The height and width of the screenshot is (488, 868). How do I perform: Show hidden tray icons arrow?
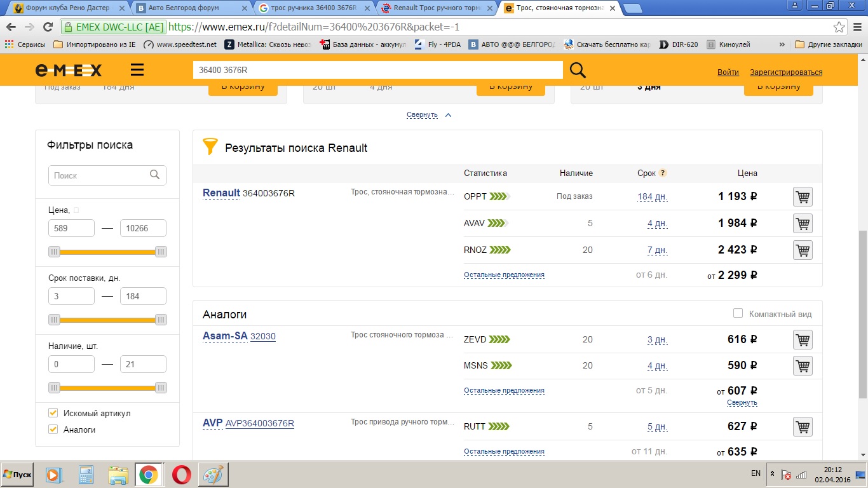(772, 474)
